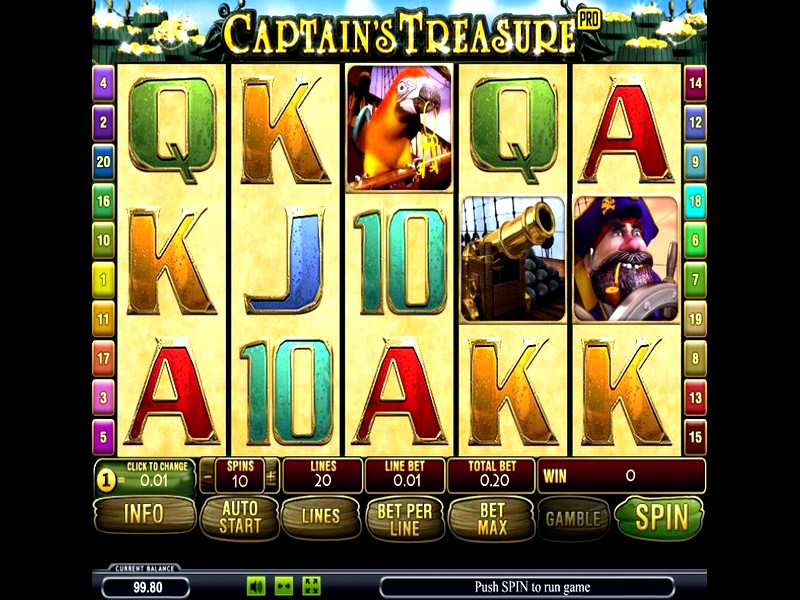Click payline marker 18 on right
The image size is (800, 600).
[695, 201]
